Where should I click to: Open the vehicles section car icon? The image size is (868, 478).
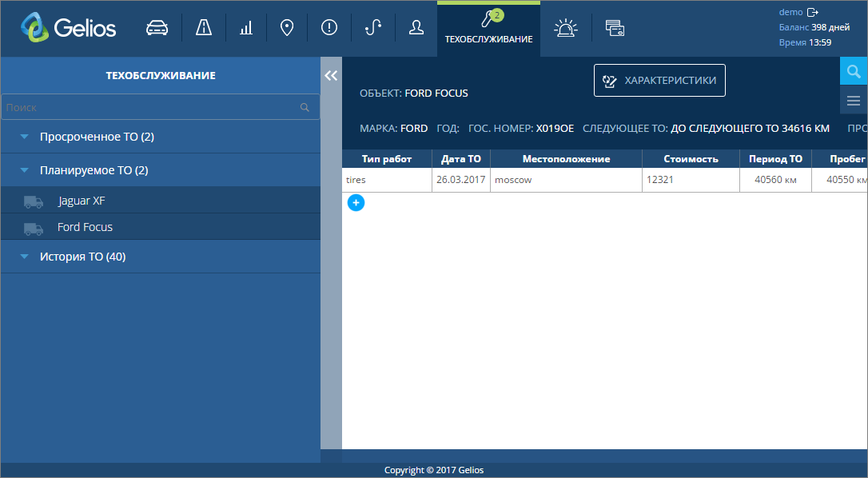tap(157, 28)
